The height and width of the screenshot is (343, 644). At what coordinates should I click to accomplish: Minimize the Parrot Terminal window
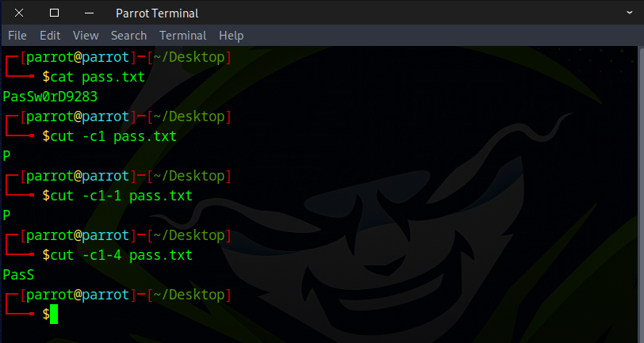pos(89,13)
